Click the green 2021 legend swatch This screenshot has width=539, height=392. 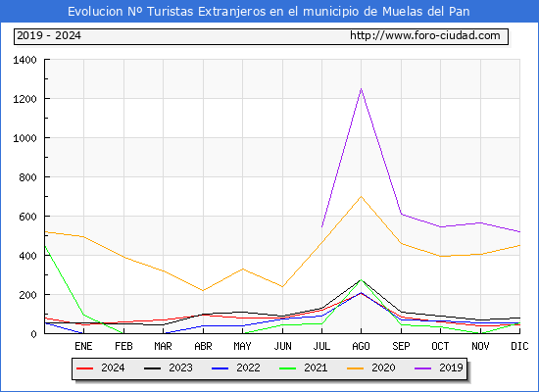click(287, 368)
